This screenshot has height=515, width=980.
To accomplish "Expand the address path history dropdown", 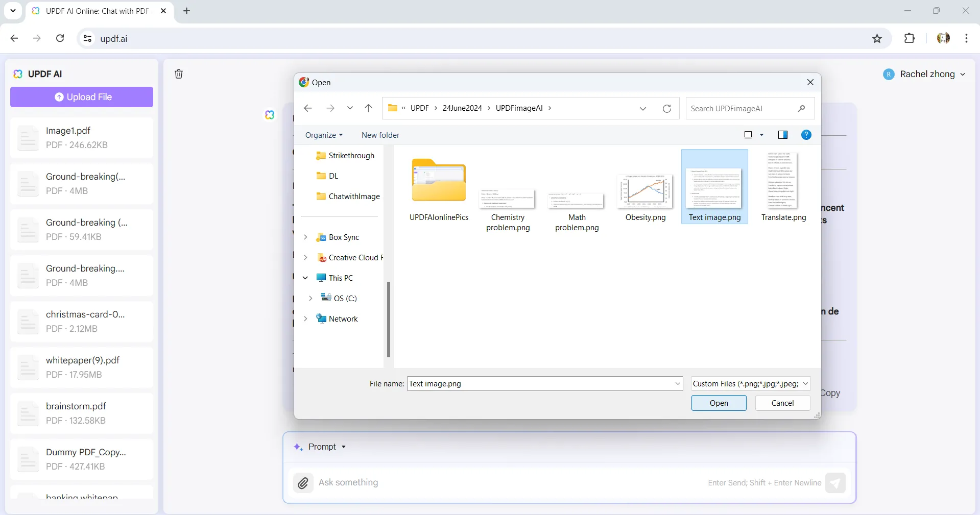I will click(x=643, y=108).
